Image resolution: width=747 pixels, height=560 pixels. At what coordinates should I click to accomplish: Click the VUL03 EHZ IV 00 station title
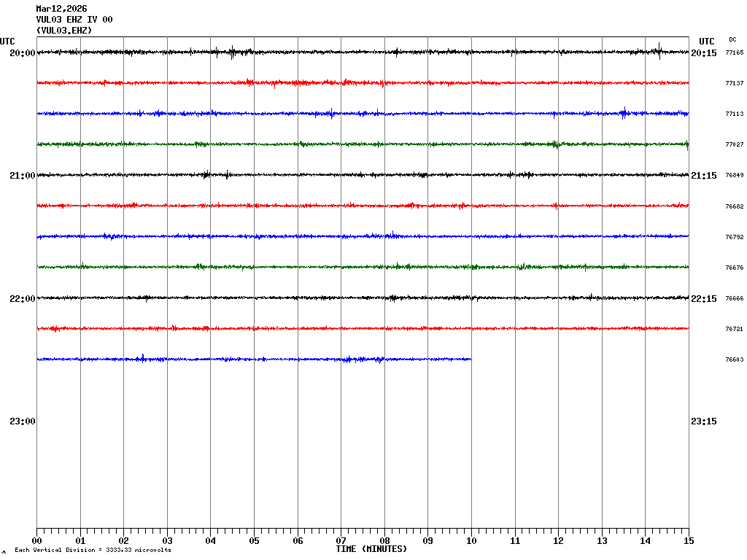coord(74,20)
